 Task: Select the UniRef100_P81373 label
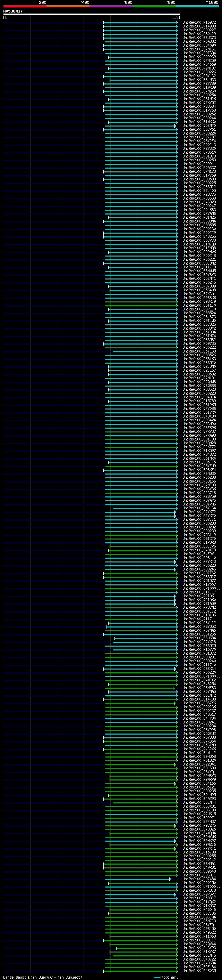pos(199,156)
